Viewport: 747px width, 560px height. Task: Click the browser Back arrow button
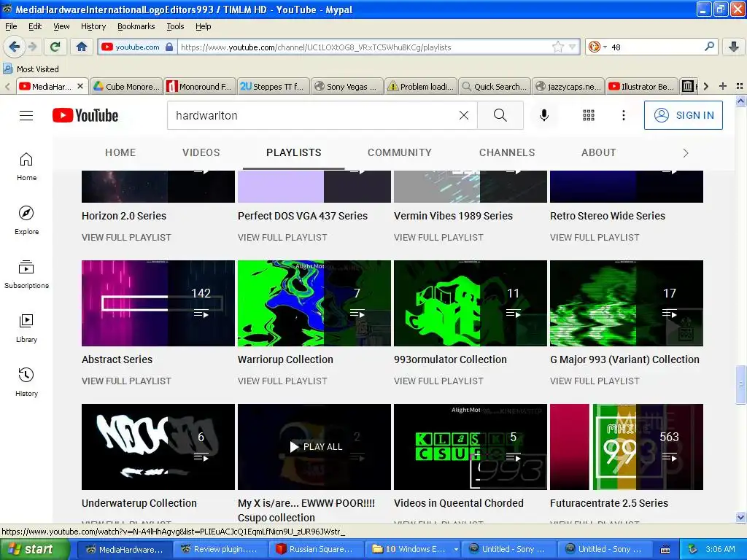pos(14,47)
